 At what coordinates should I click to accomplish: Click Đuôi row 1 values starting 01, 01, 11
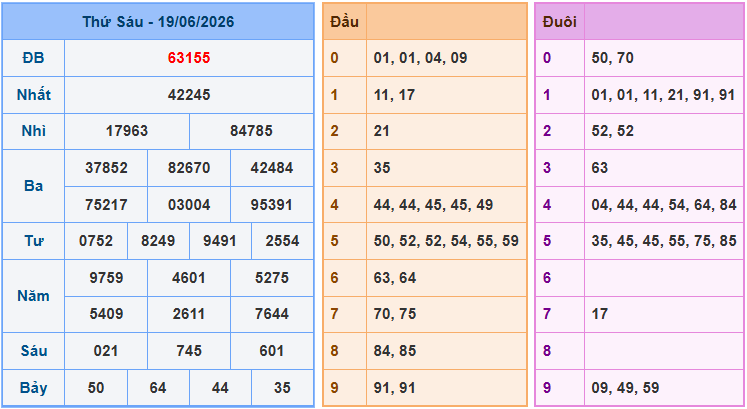(x=663, y=95)
